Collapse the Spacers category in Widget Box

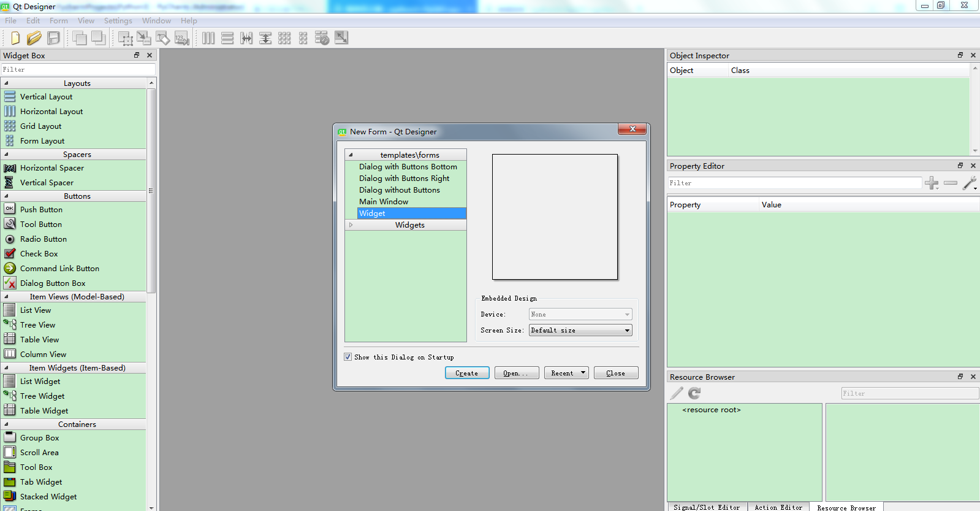pyautogui.click(x=7, y=155)
